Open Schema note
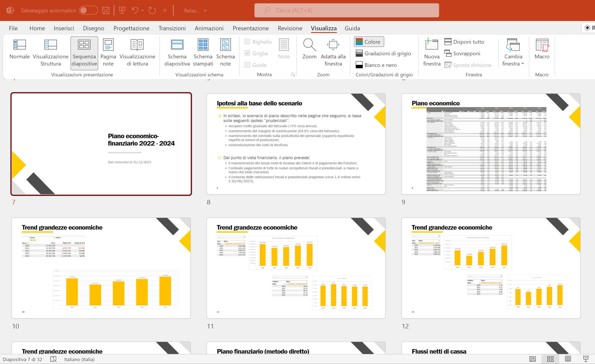595x364 pixels. point(225,53)
